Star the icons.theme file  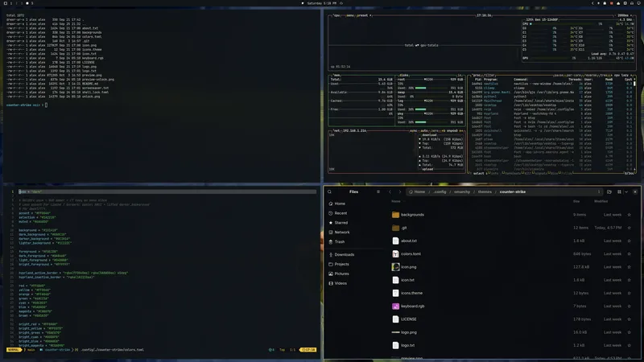coord(629,293)
